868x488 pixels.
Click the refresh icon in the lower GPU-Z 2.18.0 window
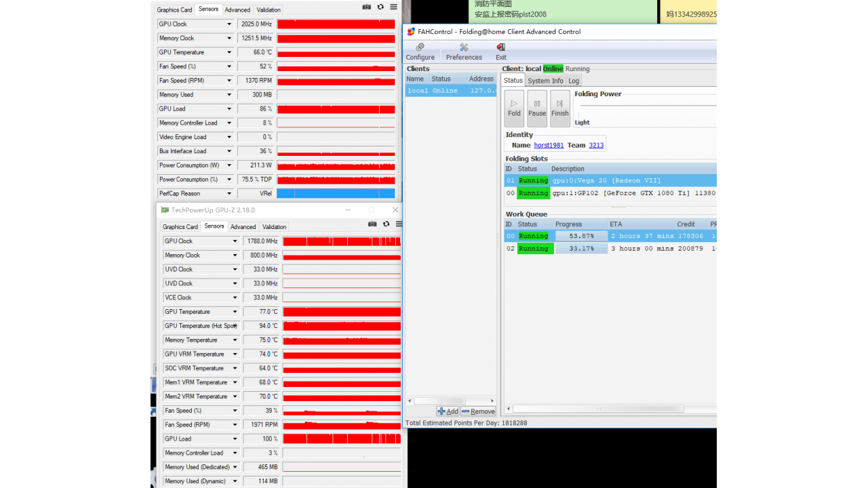pos(386,224)
